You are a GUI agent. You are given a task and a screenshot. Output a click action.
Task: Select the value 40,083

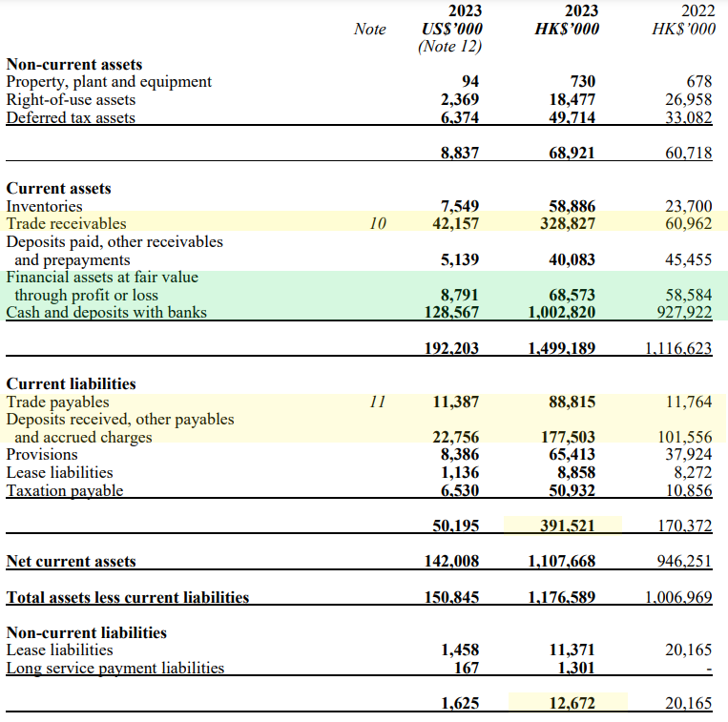click(572, 259)
